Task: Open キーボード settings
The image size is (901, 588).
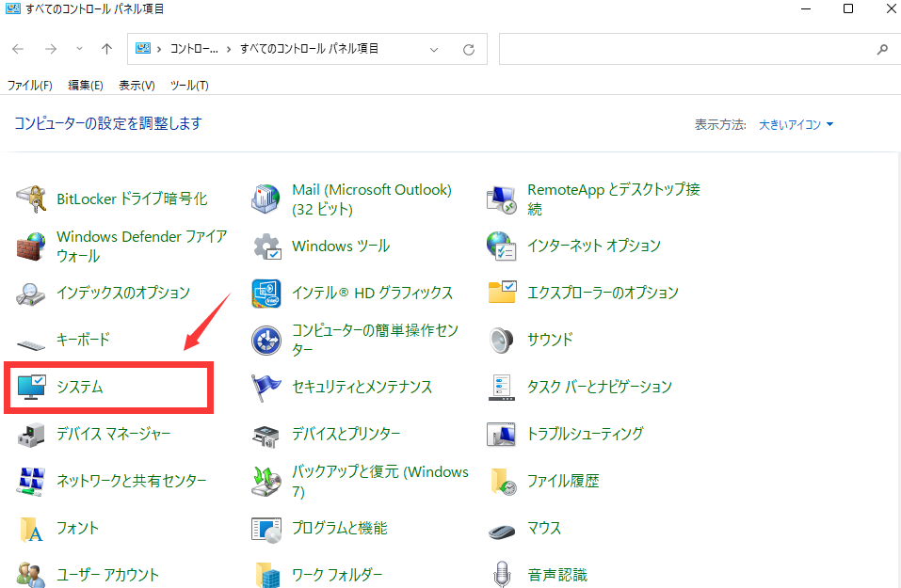Action: [82, 340]
